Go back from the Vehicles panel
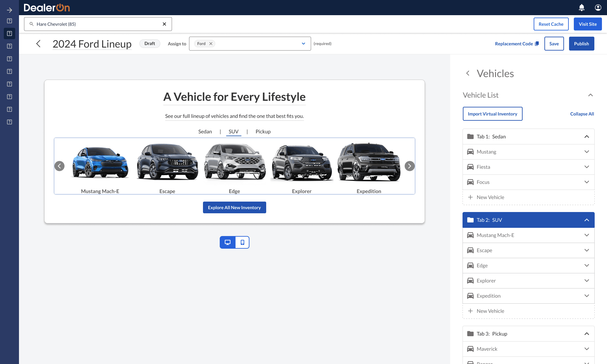 [x=468, y=73]
